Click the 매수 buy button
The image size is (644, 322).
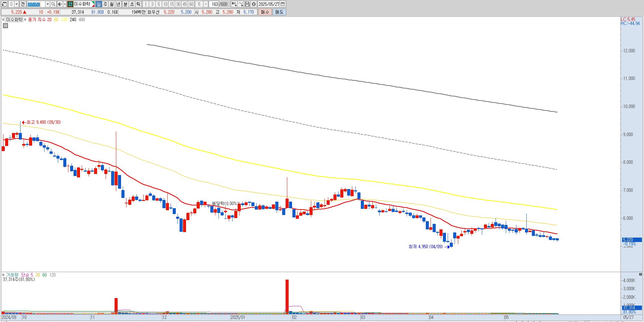coord(265,12)
